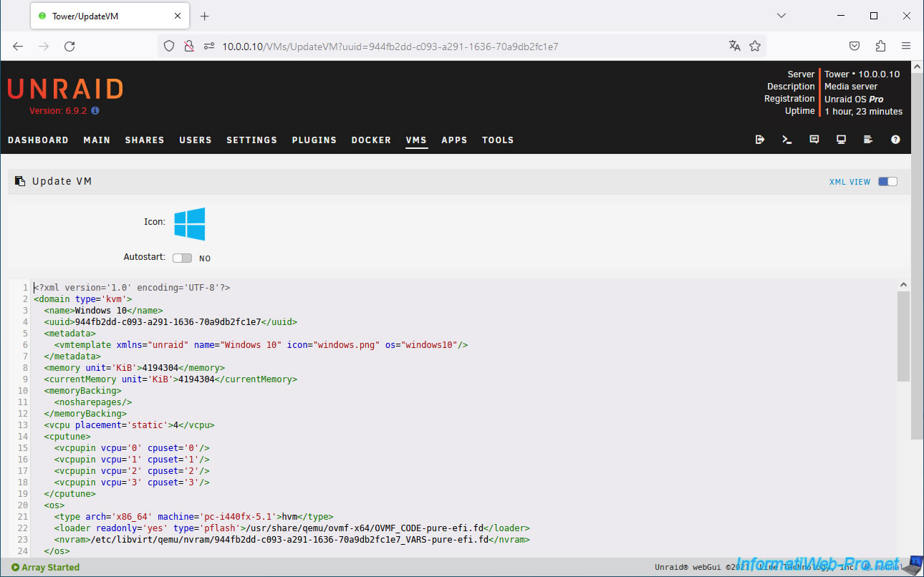Open the Info monitor icon

pos(842,140)
